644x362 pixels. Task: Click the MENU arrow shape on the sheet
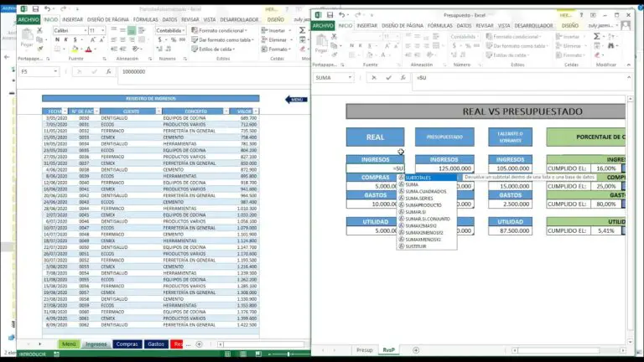coord(296,99)
